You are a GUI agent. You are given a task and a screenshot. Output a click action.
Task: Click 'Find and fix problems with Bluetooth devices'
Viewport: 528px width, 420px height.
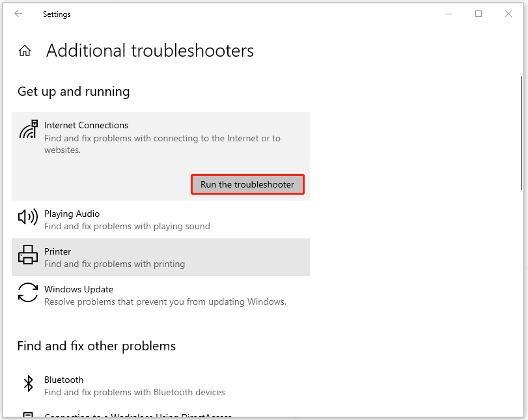tap(135, 393)
